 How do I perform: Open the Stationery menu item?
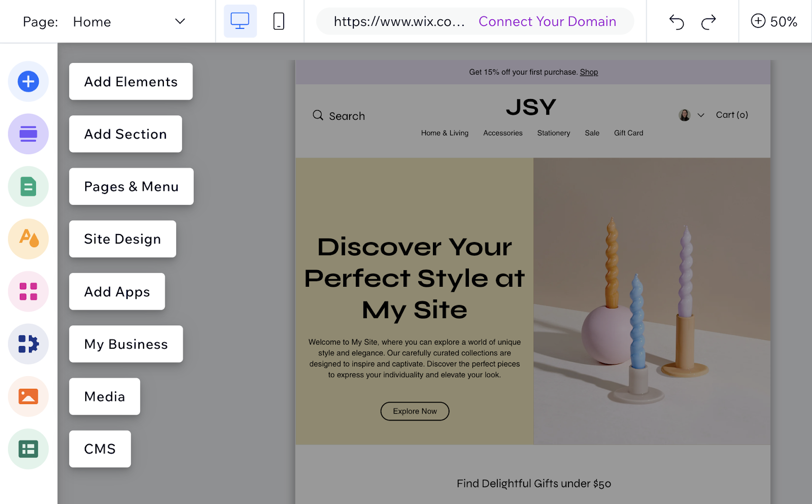[554, 133]
